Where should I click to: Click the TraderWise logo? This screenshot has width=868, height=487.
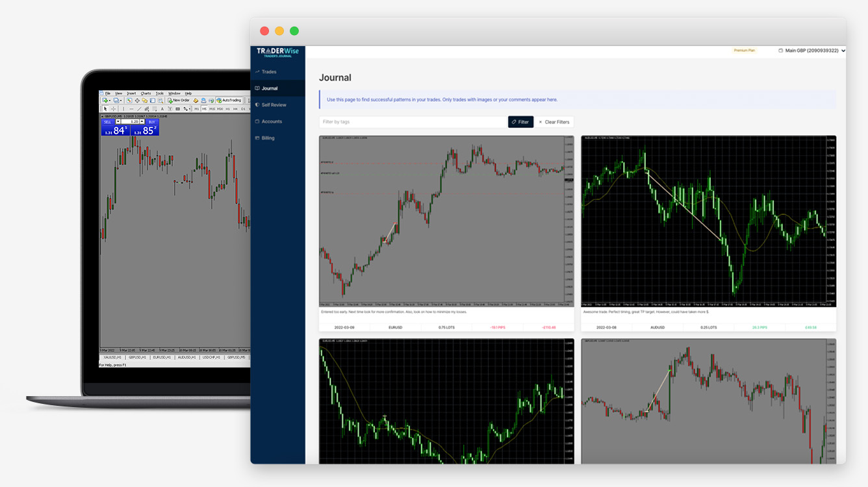pos(277,53)
